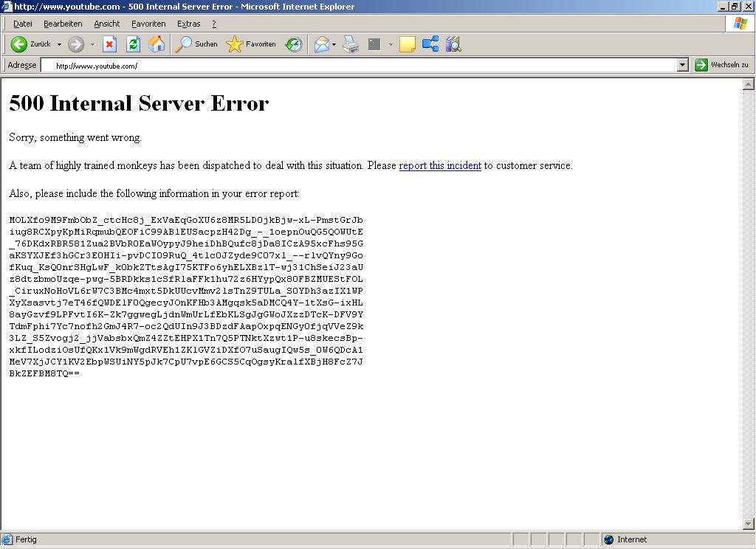Screen dimensions: 756x549
Task: Click the scrollbar up arrow
Action: 749,84
